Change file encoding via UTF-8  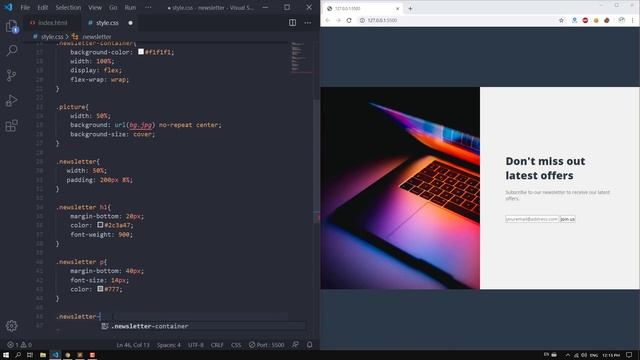pos(196,345)
